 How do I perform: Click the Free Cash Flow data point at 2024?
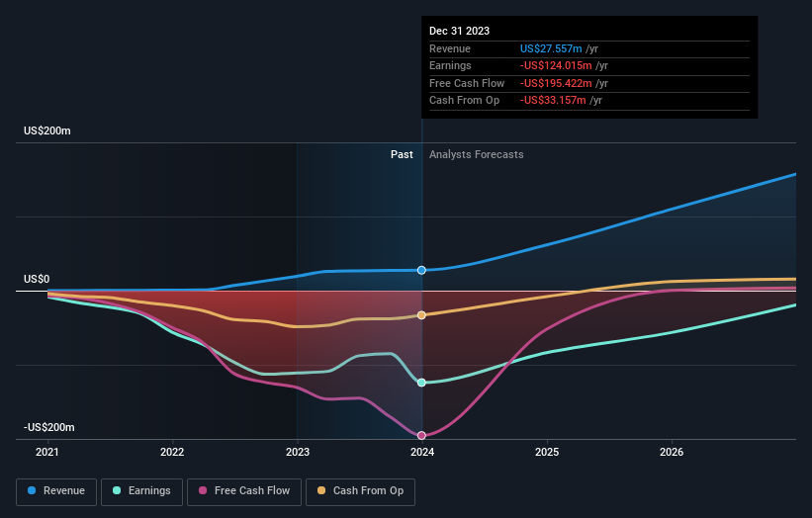pyautogui.click(x=421, y=435)
